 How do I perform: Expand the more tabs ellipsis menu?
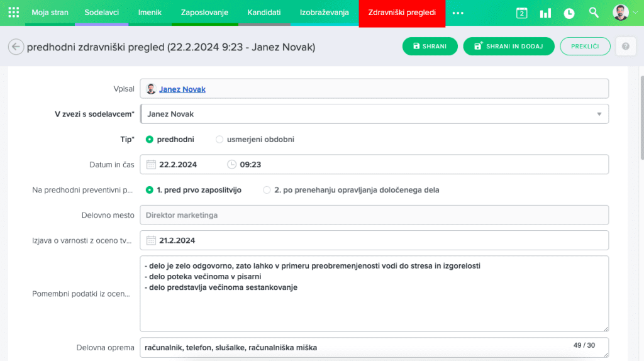(458, 13)
